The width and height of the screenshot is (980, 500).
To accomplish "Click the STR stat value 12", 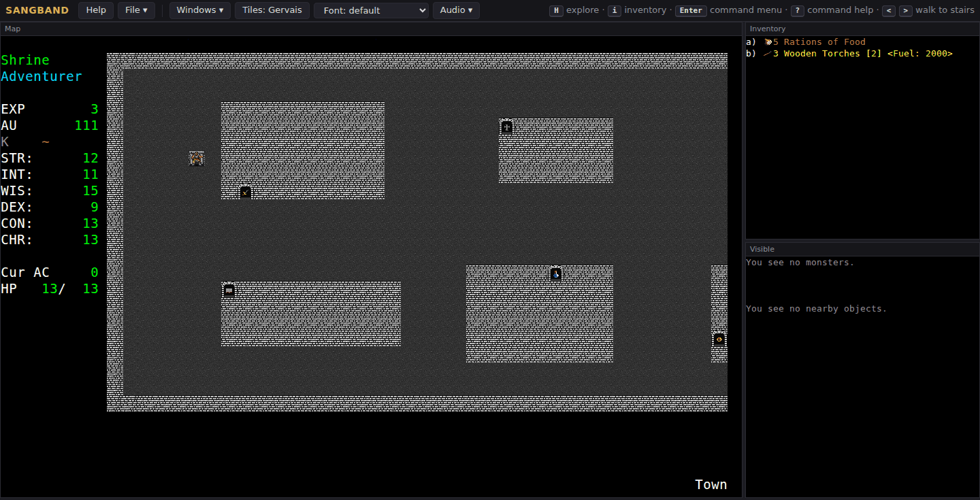I will (91, 158).
